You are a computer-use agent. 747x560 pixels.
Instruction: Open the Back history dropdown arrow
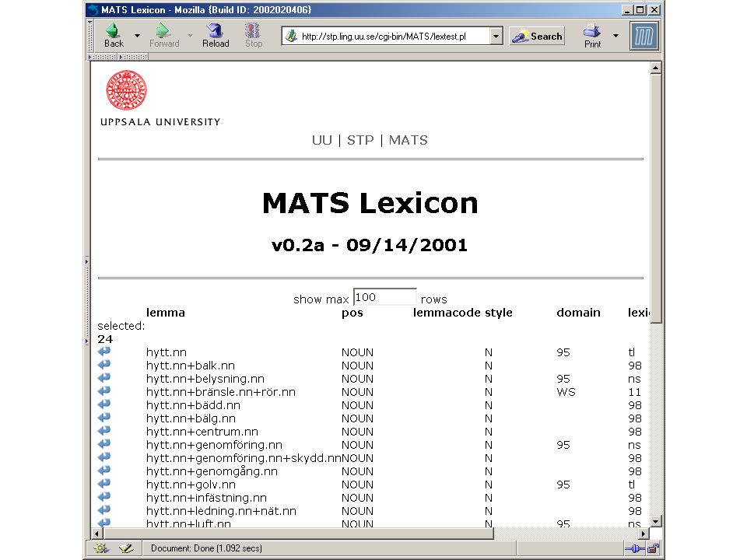coord(137,36)
